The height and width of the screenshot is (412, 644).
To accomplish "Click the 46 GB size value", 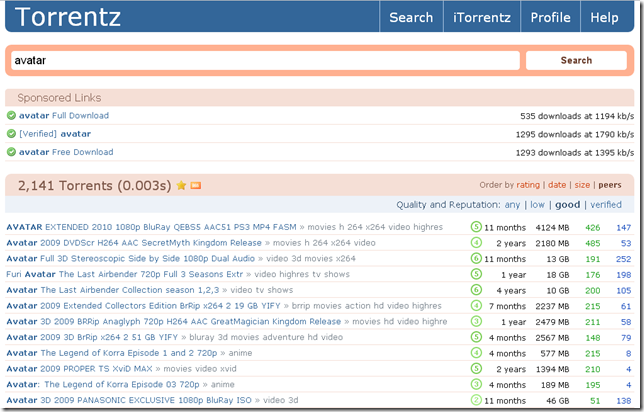I will coord(557,400).
